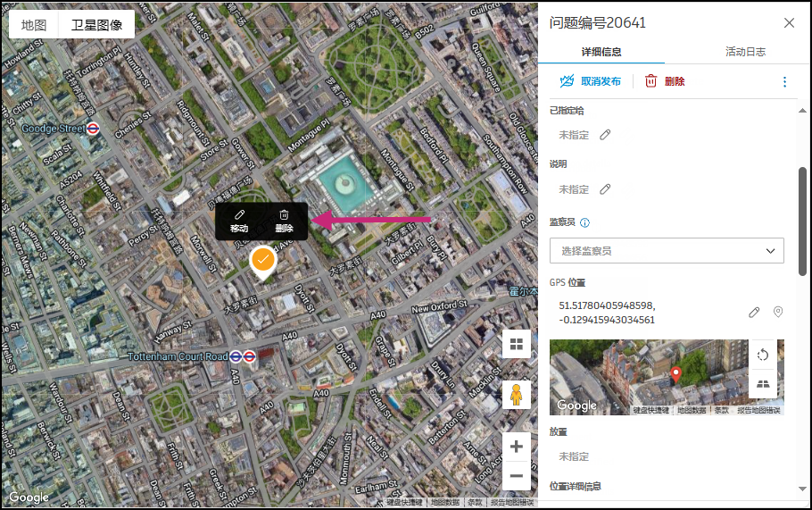Pick up the Street View pegman
Image resolution: width=812 pixels, height=510 pixels.
517,395
